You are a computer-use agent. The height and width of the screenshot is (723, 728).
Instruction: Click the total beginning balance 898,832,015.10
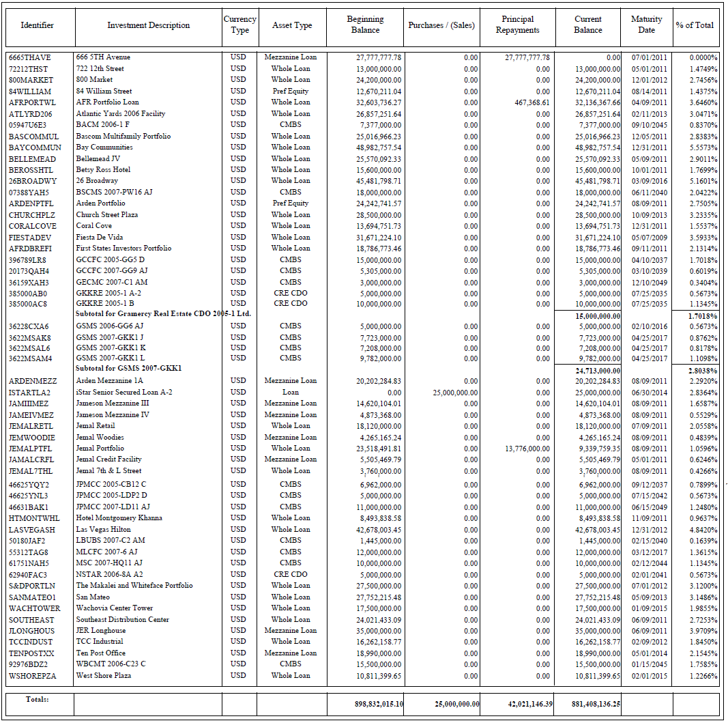(365, 704)
